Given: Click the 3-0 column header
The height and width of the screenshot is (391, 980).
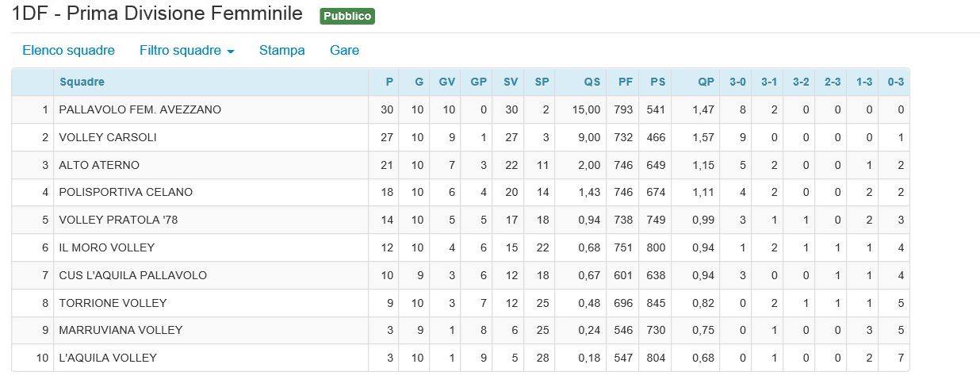Looking at the screenshot, I should click(x=737, y=82).
